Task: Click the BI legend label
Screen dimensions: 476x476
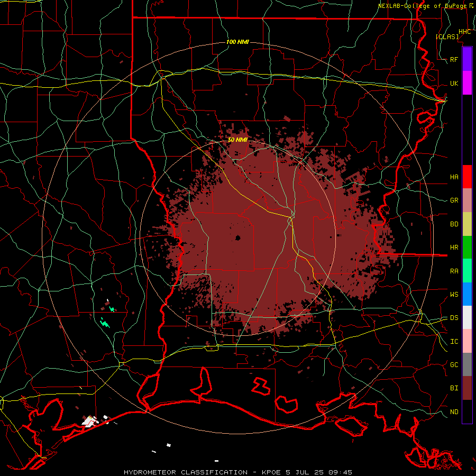Action: pyautogui.click(x=454, y=388)
